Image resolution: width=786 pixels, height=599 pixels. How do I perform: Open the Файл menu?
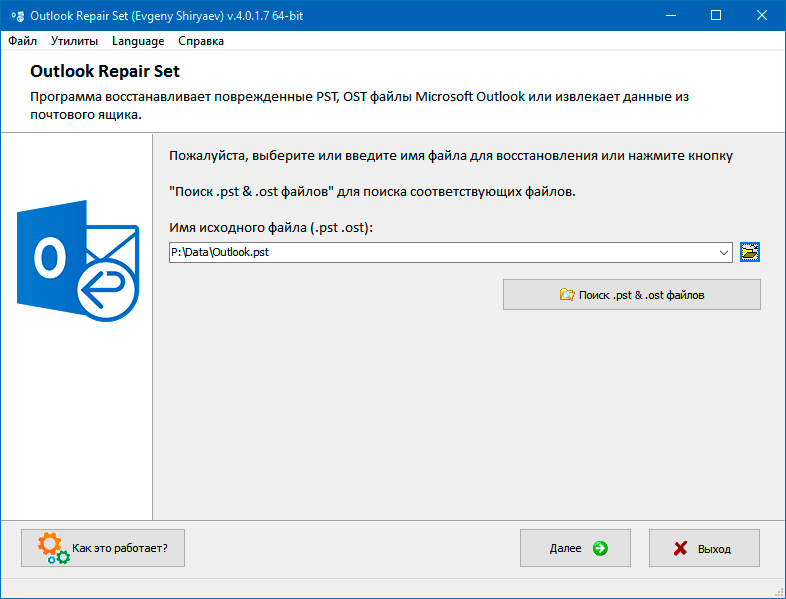point(23,41)
